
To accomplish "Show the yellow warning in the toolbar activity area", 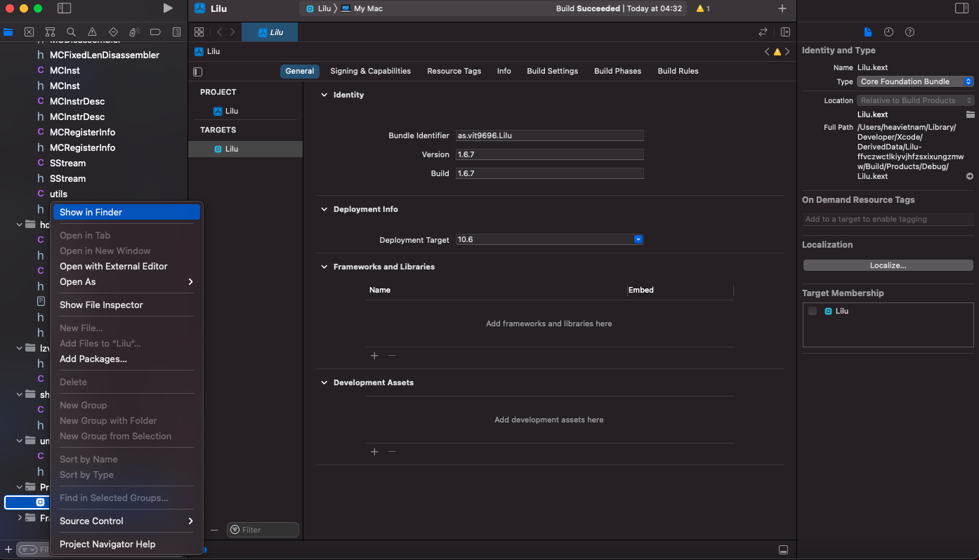I will point(703,8).
